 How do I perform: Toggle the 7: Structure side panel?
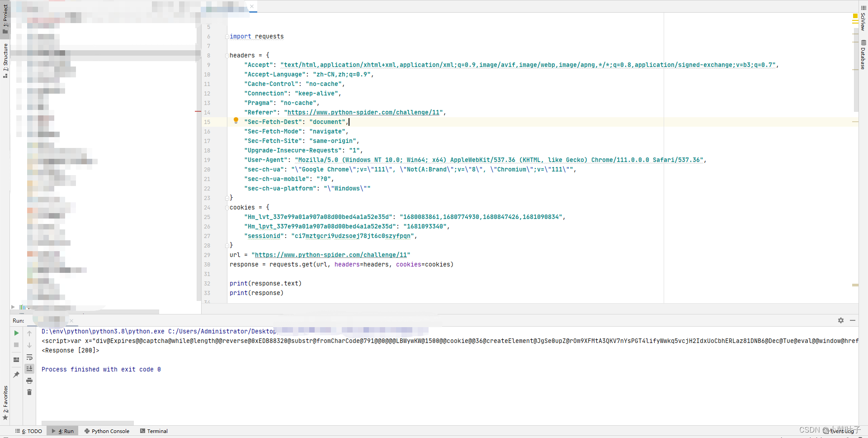(5, 60)
